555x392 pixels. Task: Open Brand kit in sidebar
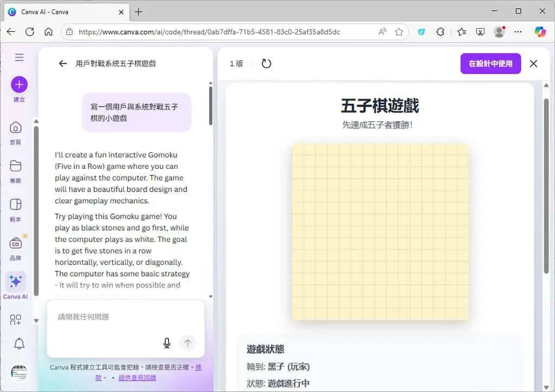pyautogui.click(x=16, y=248)
